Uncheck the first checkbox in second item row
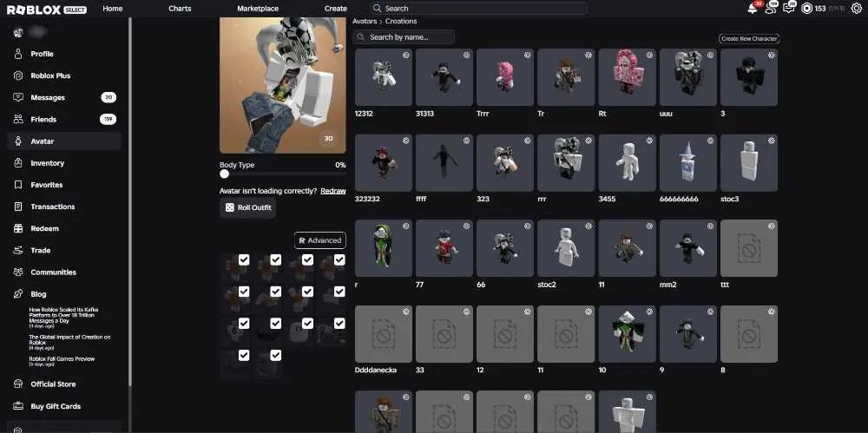The width and height of the screenshot is (868, 433). point(244,292)
